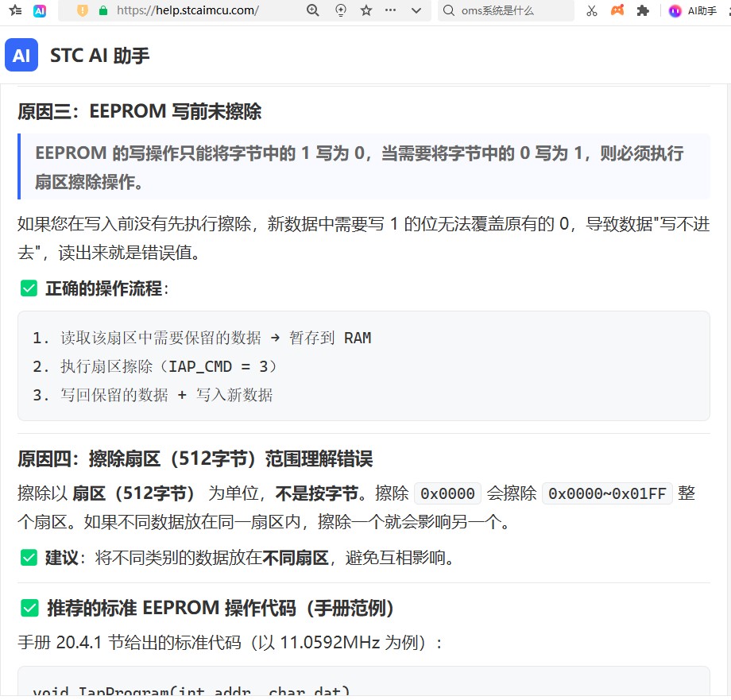Open the AI助手 browser assistant
Screen dimensions: 731x700
[x=693, y=10]
